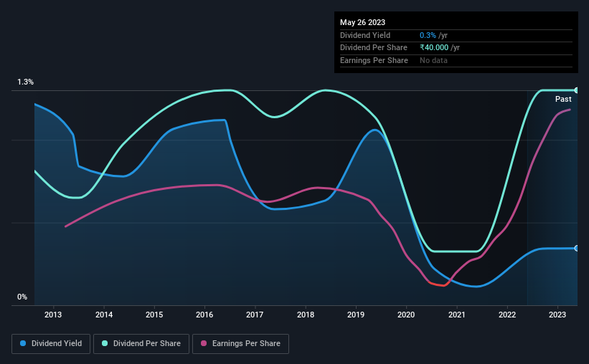Screen dimensions: 589x364
Task: Select the 2021 x-axis label
Action: pos(457,315)
